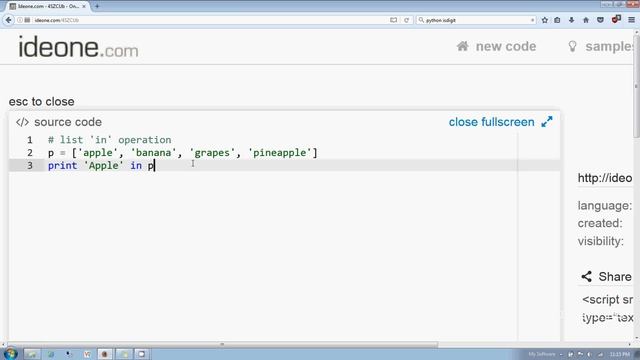Click the 'esc to close' text

[x=42, y=102]
